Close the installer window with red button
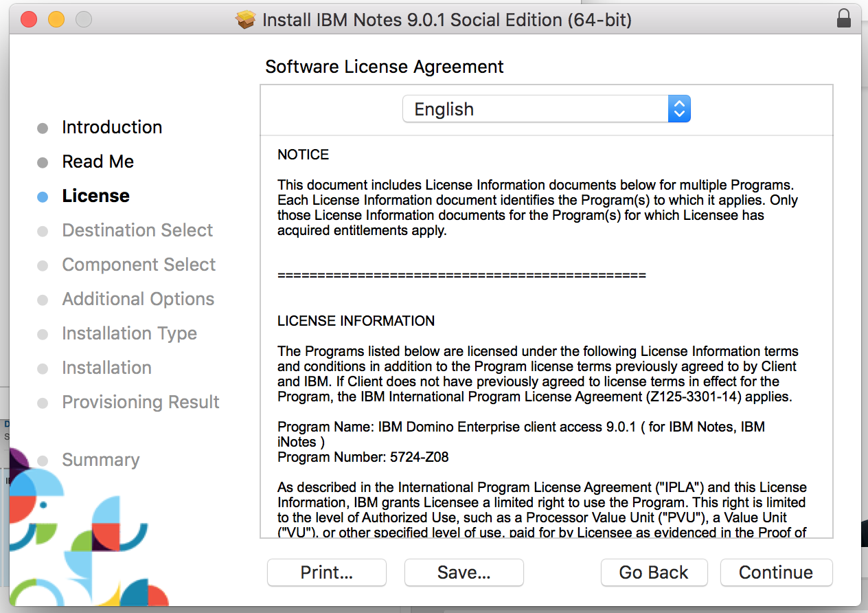This screenshot has width=868, height=613. 28,19
